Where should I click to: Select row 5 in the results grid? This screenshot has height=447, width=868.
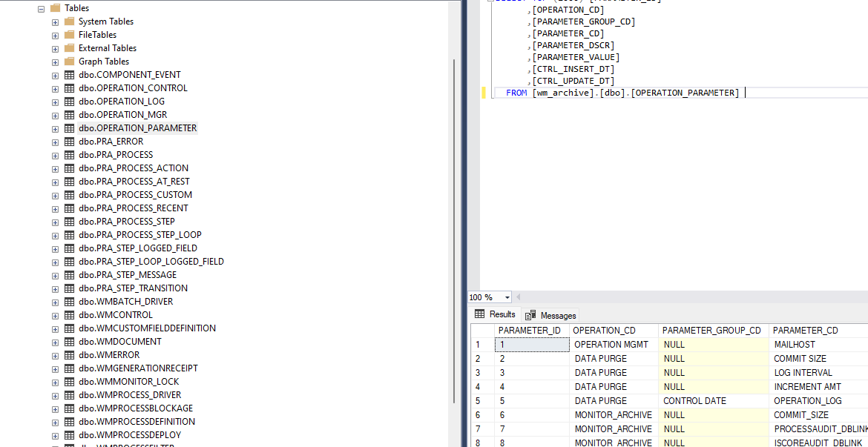pyautogui.click(x=477, y=400)
